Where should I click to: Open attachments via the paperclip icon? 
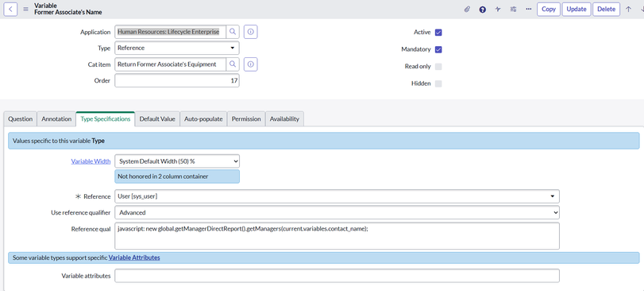pyautogui.click(x=467, y=9)
